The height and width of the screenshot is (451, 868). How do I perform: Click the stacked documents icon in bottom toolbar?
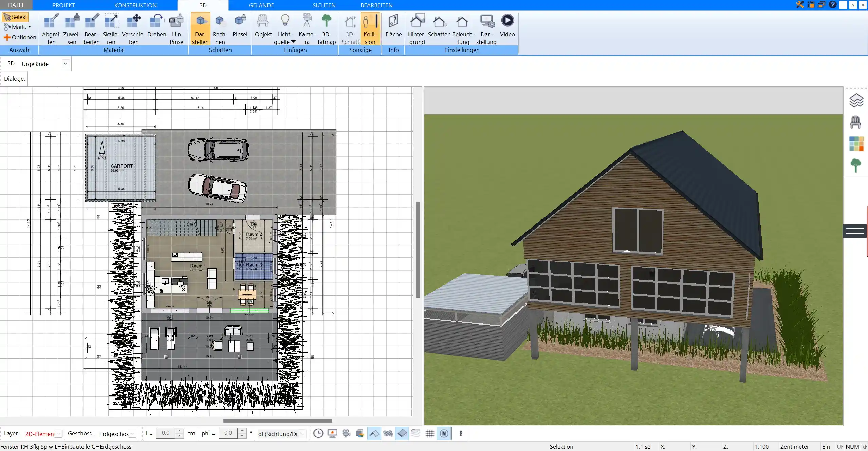[360, 433]
